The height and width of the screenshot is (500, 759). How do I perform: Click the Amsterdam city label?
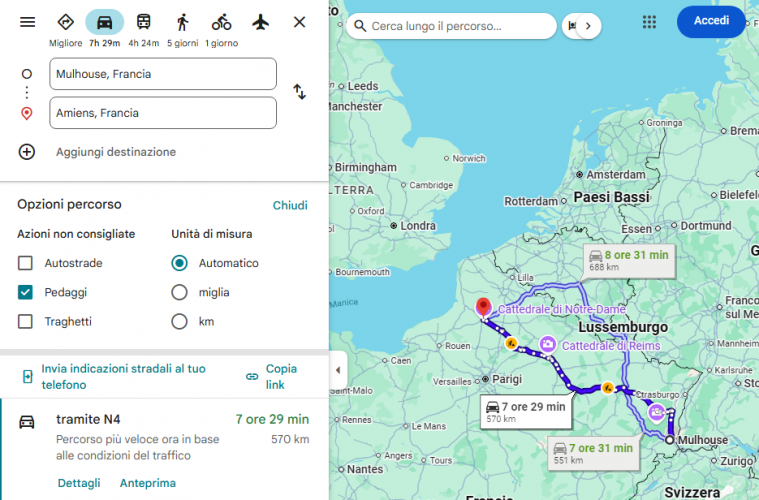[x=616, y=174]
